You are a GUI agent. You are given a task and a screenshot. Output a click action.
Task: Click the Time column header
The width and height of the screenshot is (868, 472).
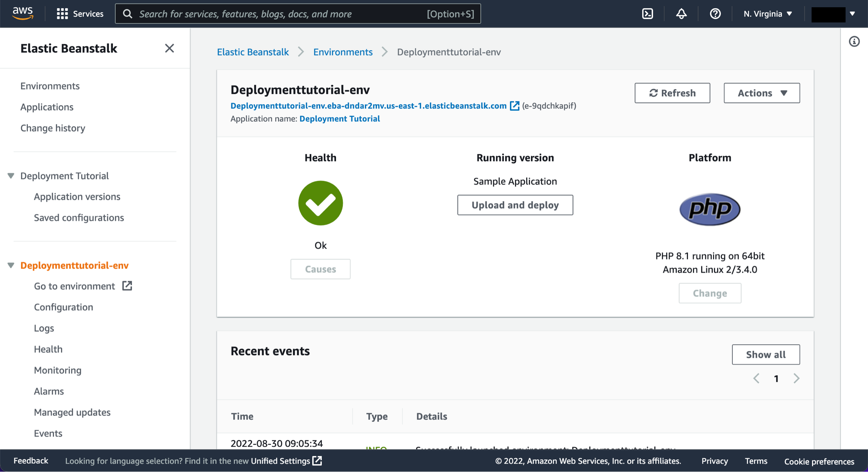coord(242,416)
